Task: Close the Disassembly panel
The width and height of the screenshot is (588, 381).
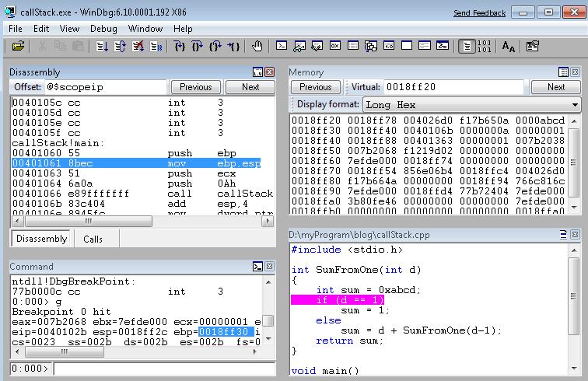Action: point(269,72)
